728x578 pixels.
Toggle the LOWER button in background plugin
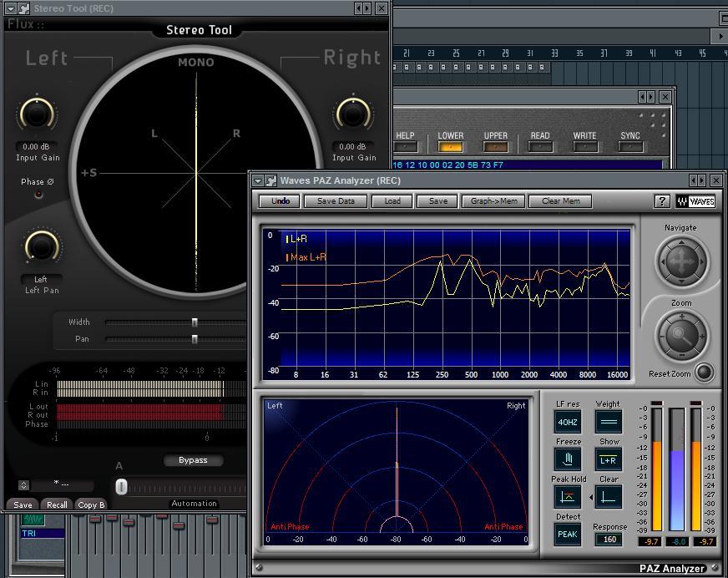pyautogui.click(x=450, y=147)
